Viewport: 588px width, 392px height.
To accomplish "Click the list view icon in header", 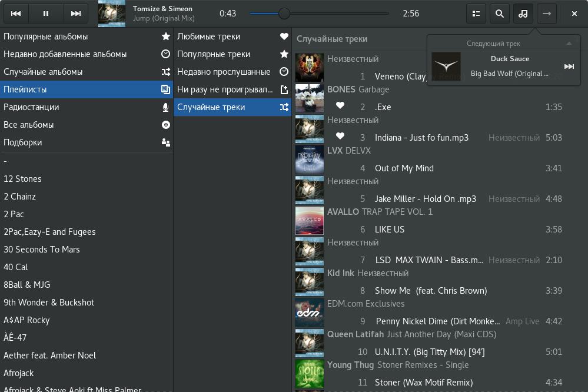I will (476, 14).
